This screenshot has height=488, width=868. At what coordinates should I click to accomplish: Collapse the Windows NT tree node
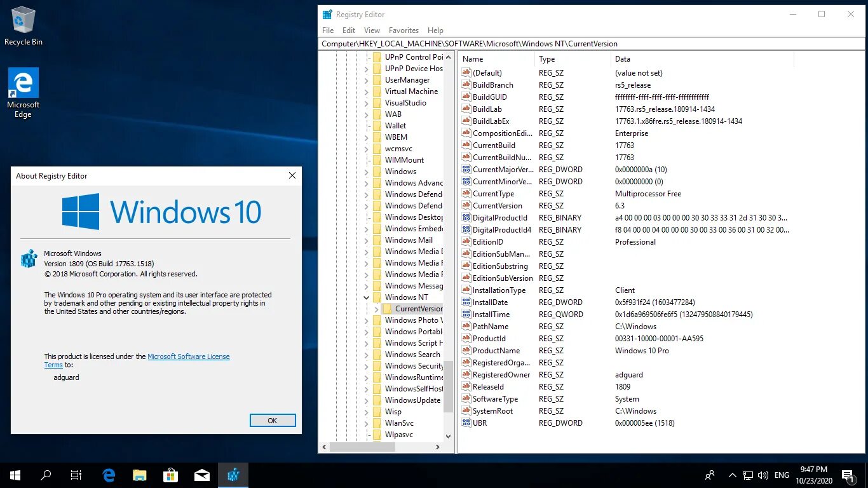(367, 297)
